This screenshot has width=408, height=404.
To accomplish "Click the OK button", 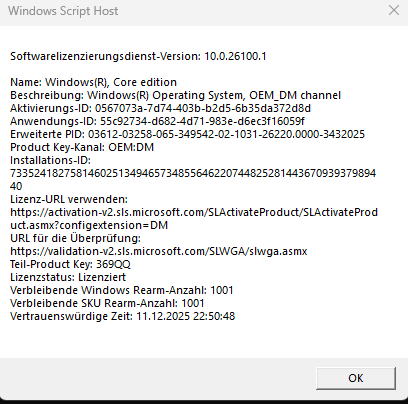I will [x=356, y=378].
